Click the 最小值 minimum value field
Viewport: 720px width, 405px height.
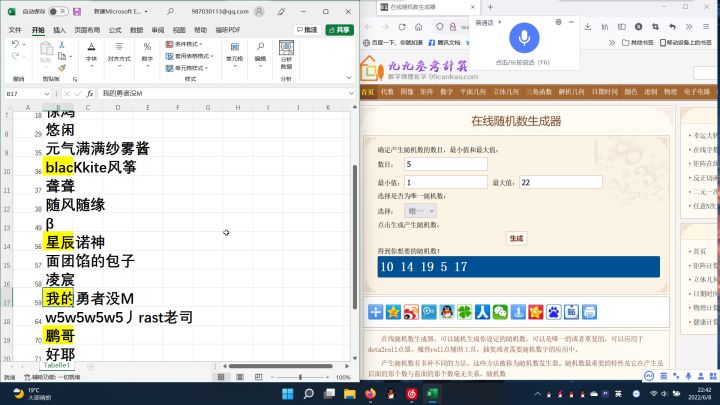(446, 182)
